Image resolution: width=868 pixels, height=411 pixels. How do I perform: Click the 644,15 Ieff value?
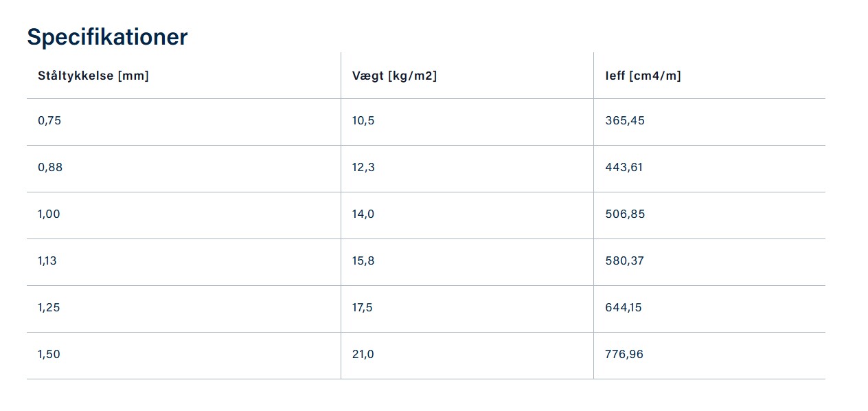tap(624, 308)
